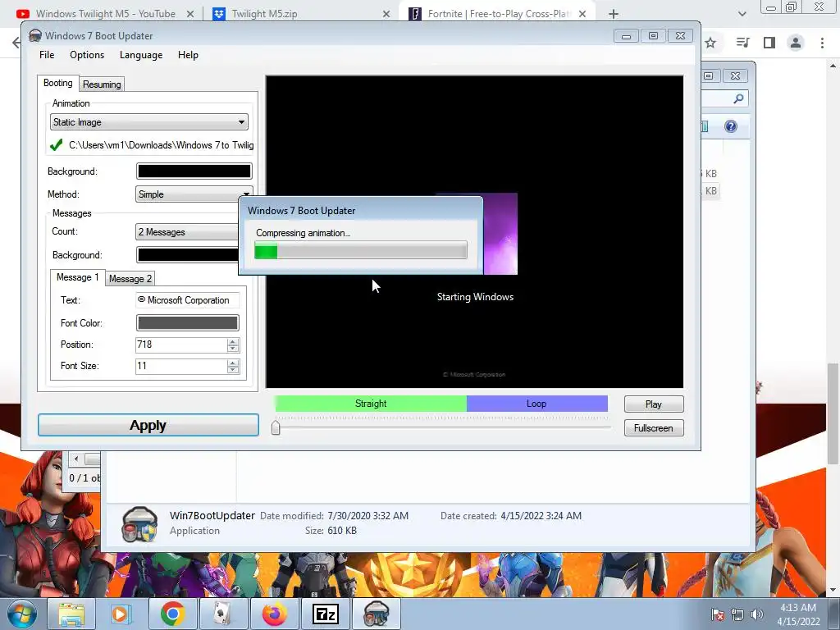This screenshot has height=630, width=840.
Task: Switch to the Message 2 tab
Action: (130, 279)
